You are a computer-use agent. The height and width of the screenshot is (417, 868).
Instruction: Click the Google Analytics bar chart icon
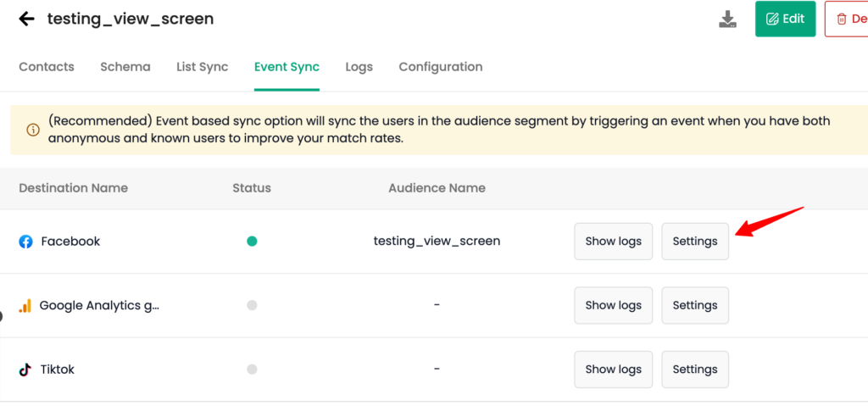click(x=25, y=306)
